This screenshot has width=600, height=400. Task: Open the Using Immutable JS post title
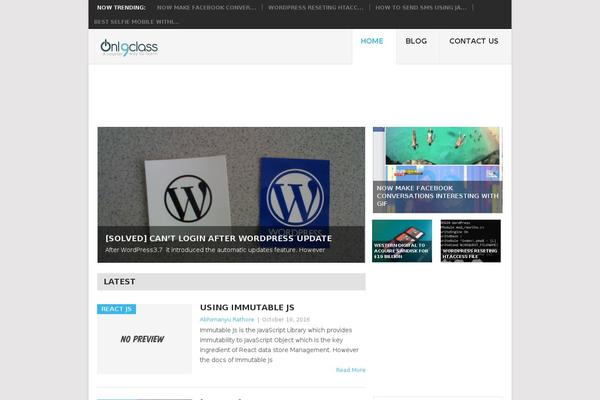247,307
